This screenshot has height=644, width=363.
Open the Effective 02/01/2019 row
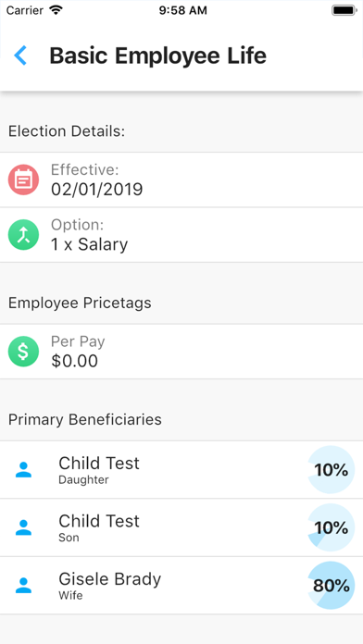(181, 180)
